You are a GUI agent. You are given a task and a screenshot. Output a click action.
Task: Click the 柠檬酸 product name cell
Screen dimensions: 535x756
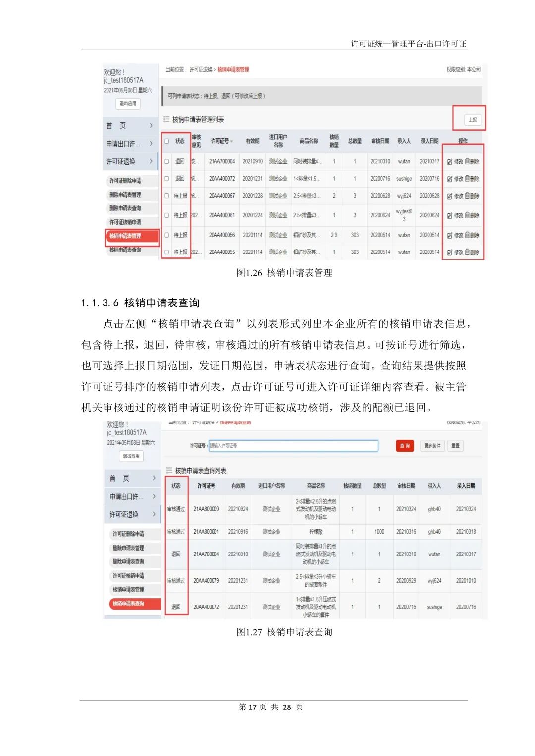pyautogui.click(x=316, y=532)
